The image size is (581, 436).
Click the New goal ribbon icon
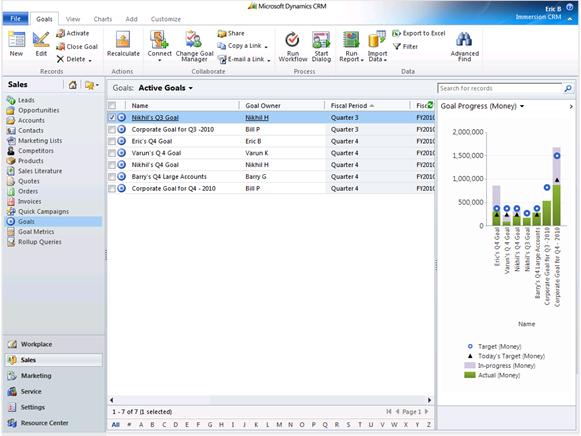click(x=16, y=40)
